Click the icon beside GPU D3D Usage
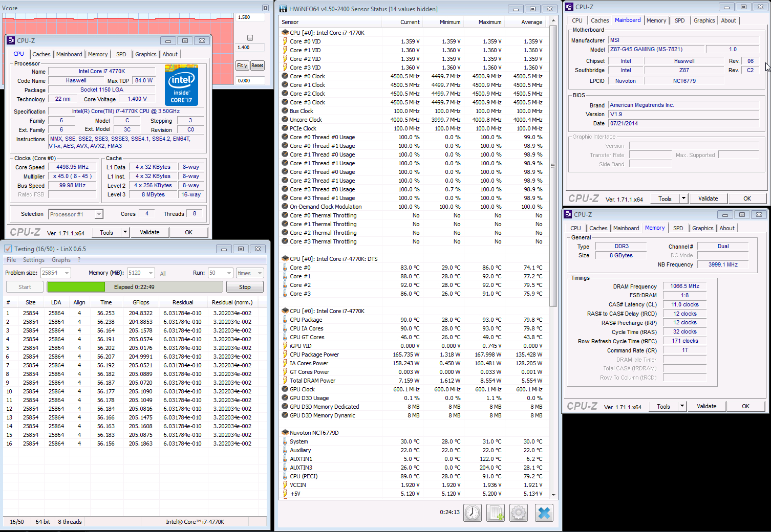The image size is (771, 532). pos(285,398)
